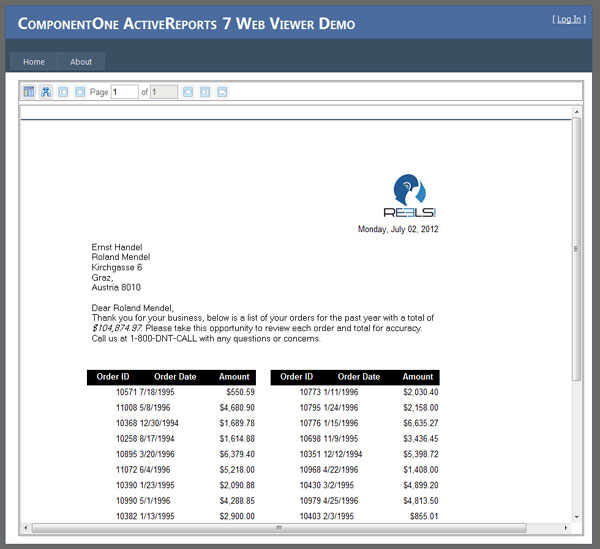Click right table Order ID header

297,377
